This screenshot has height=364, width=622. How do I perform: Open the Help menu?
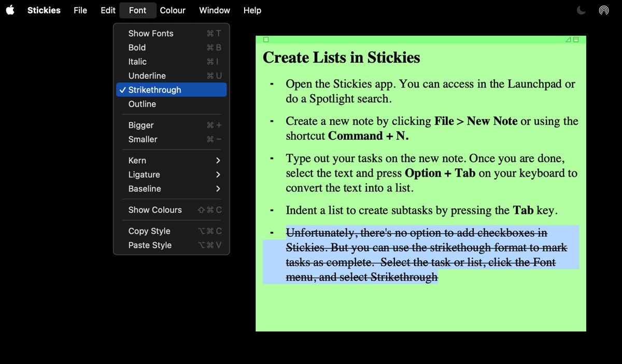[x=252, y=10]
